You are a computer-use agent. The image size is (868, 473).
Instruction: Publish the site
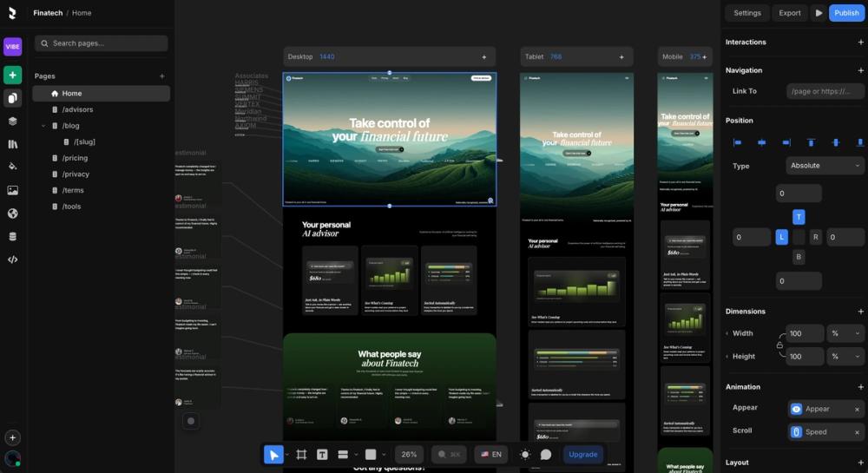pyautogui.click(x=846, y=13)
